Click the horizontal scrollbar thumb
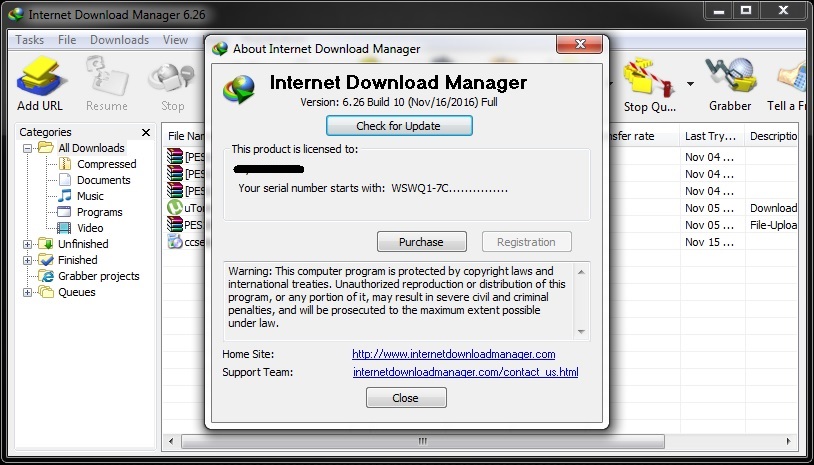This screenshot has width=814, height=465. tap(422, 442)
